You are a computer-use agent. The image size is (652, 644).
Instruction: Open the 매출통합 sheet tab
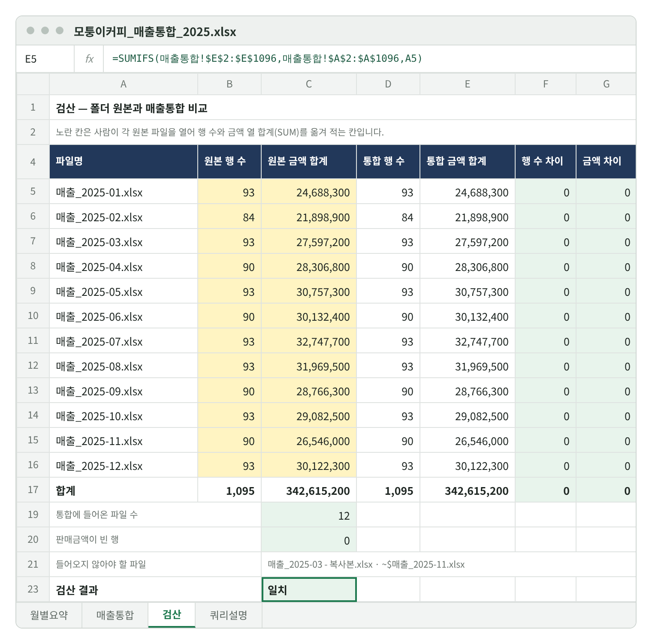click(x=115, y=615)
